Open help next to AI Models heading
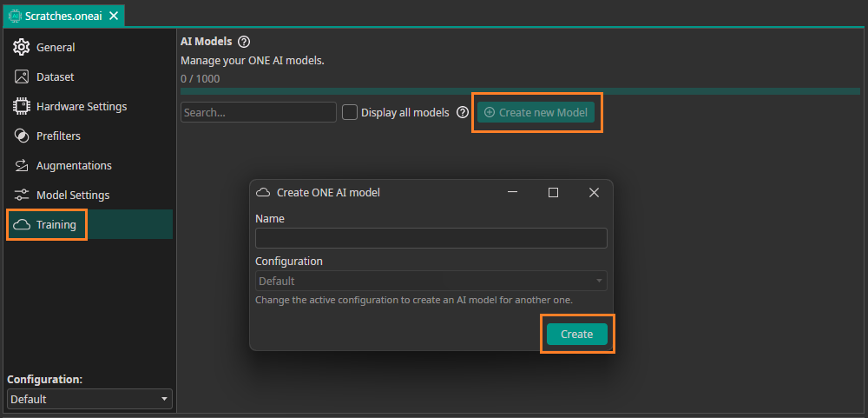The width and height of the screenshot is (868, 418). 244,42
